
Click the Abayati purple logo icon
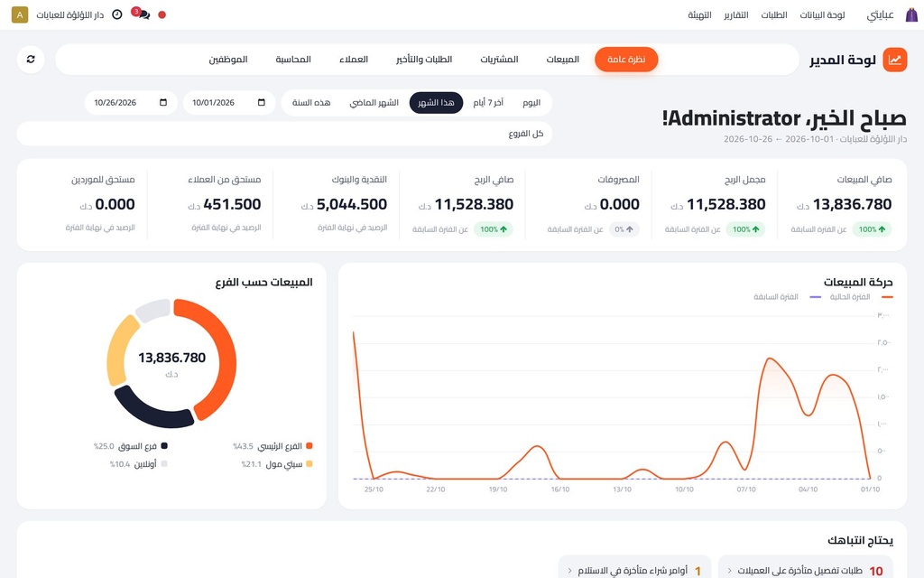(911, 14)
